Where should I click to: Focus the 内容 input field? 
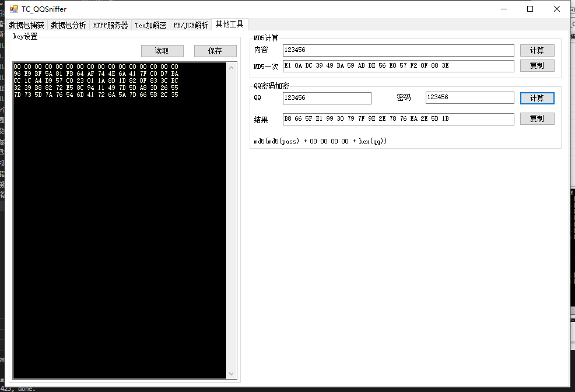tap(399, 50)
